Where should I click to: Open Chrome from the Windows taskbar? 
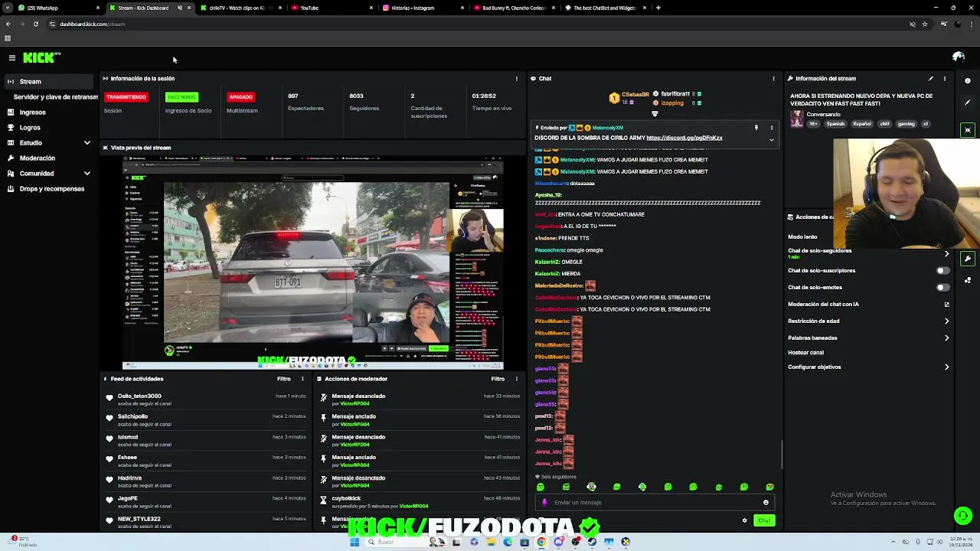541,542
